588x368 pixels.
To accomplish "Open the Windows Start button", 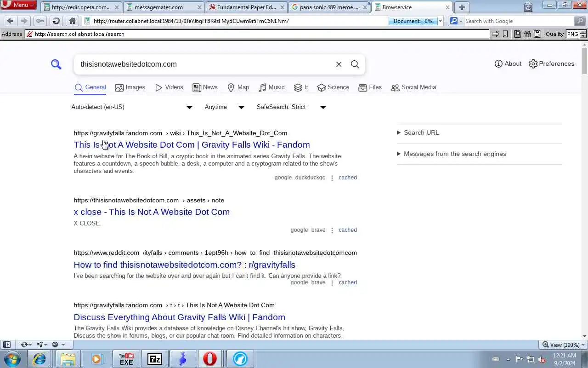I will pyautogui.click(x=12, y=359).
